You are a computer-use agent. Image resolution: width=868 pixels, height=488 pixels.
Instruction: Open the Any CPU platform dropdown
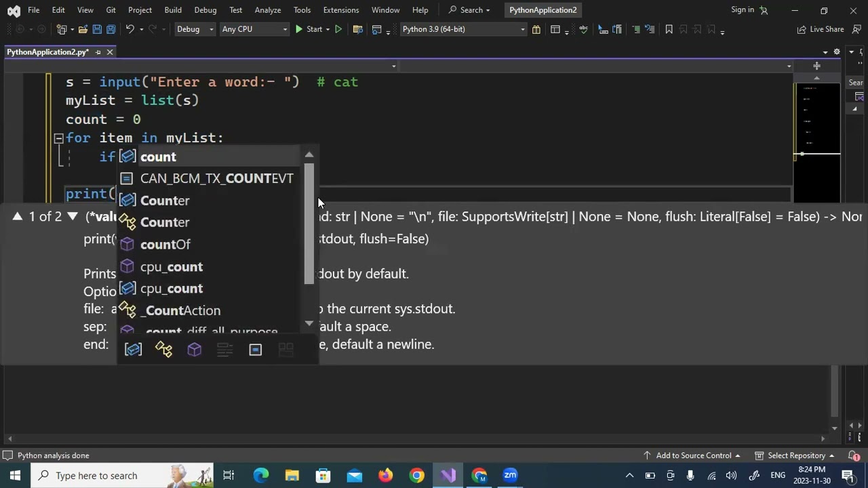[x=254, y=29]
